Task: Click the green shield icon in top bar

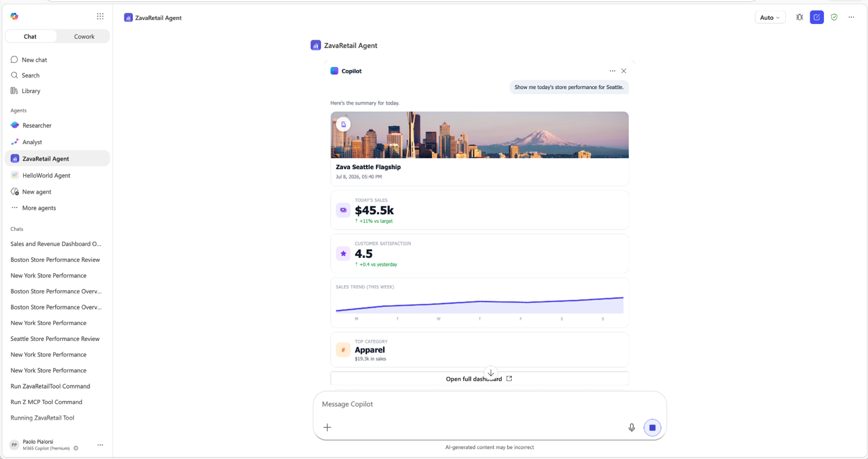Action: tap(834, 17)
